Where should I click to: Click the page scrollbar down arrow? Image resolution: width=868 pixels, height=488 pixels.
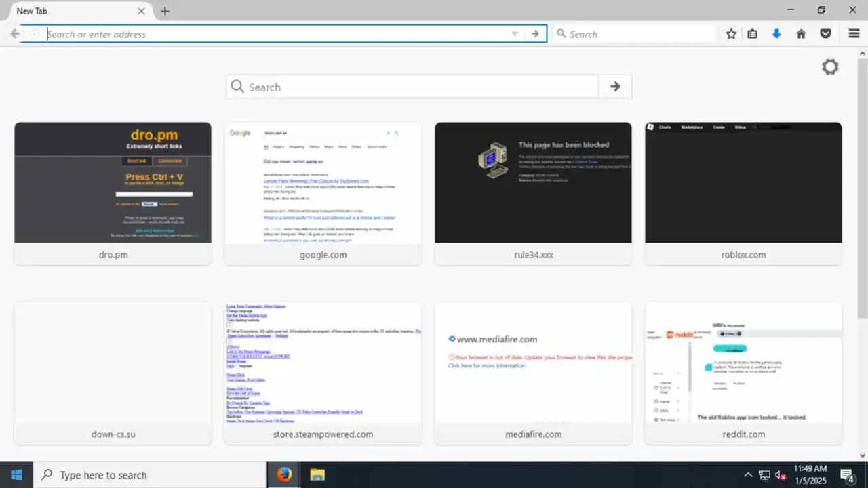pos(862,455)
